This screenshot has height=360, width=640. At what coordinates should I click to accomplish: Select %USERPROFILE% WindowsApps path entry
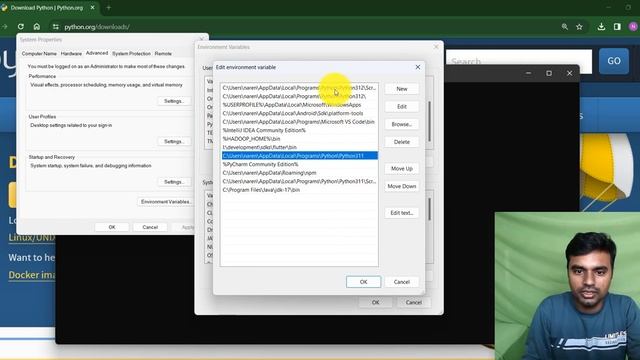[x=299, y=105]
